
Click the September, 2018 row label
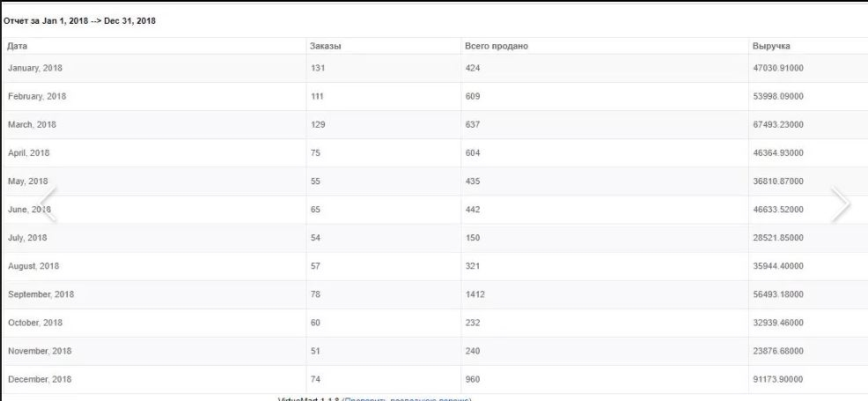point(41,294)
